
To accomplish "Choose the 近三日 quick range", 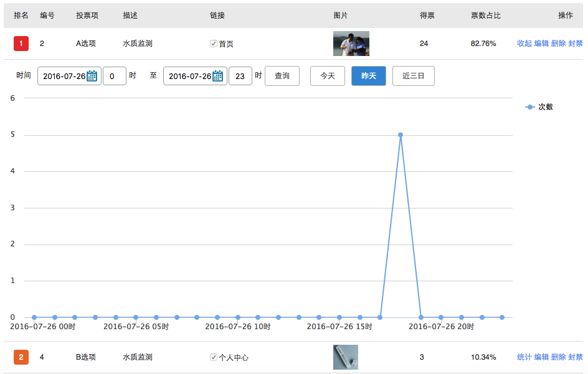I will tap(413, 76).
